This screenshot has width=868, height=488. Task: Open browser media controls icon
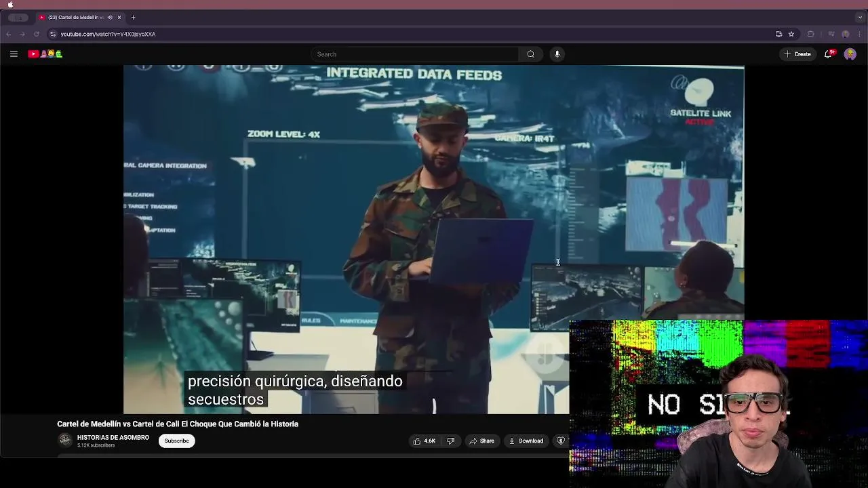click(x=831, y=34)
